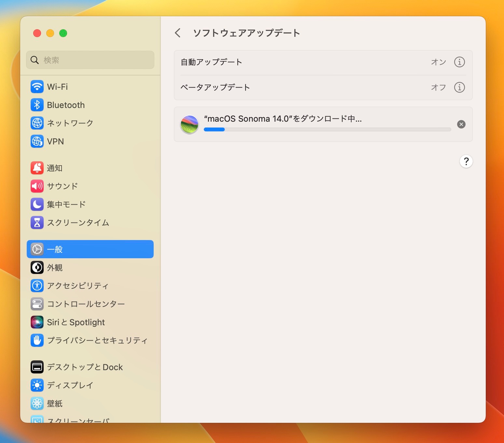This screenshot has width=504, height=443.
Task: Select the Wi-Fi label in the sidebar
Action: coord(57,87)
